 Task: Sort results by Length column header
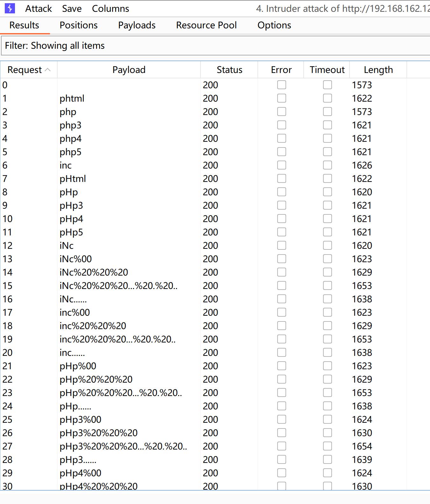378,70
